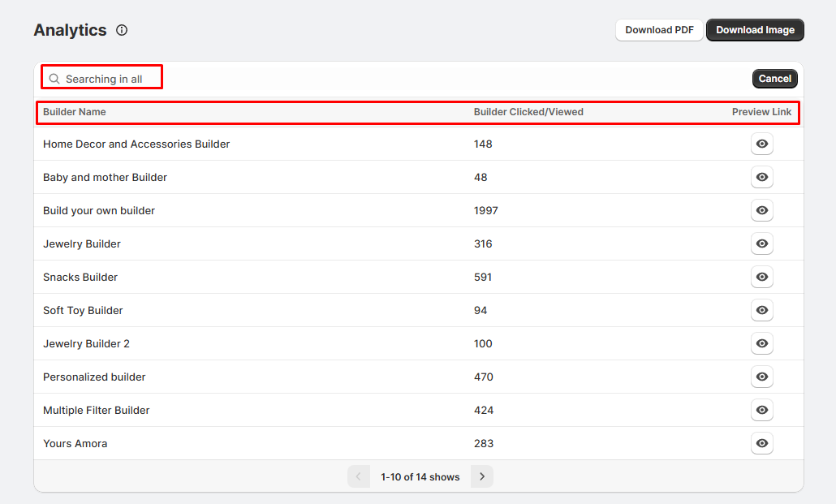Image resolution: width=836 pixels, height=504 pixels.
Task: View the Jewelry Builder 2 preview
Action: pos(761,344)
